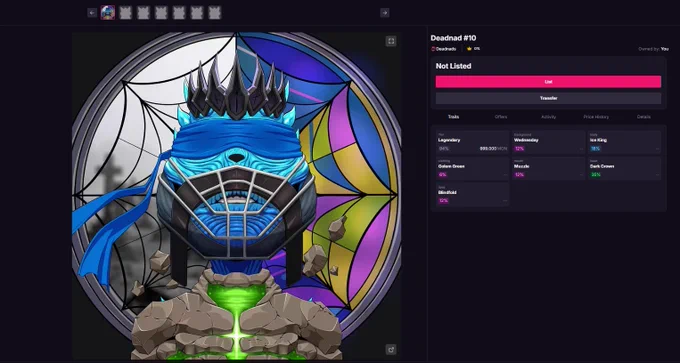Image resolution: width=680 pixels, height=363 pixels.
Task: Click the 'Owned by: You' label
Action: pos(653,49)
